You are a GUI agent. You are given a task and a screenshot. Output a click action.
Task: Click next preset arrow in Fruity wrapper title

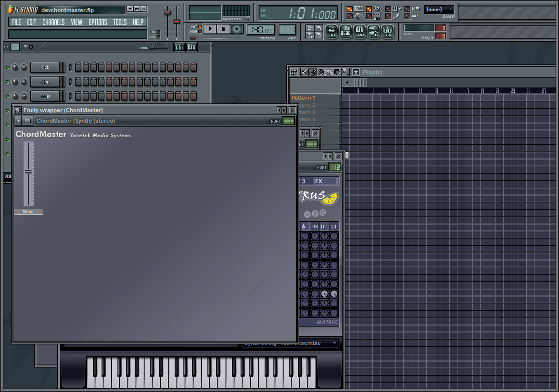(284, 110)
